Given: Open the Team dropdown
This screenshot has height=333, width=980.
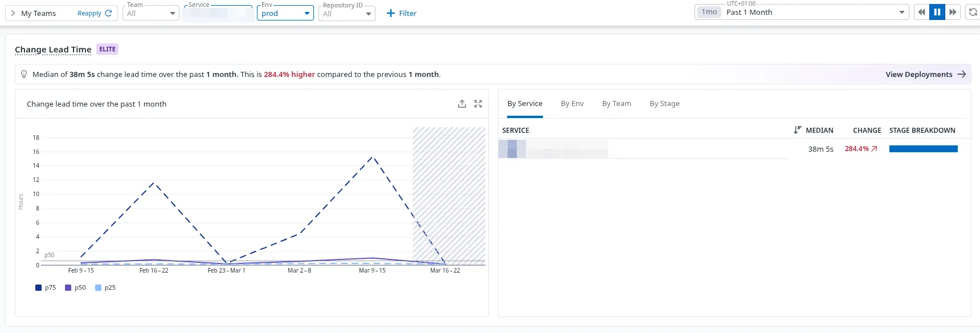Looking at the screenshot, I should click(151, 13).
